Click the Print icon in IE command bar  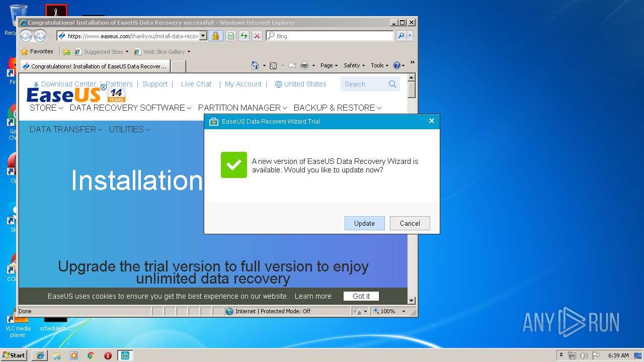[304, 65]
